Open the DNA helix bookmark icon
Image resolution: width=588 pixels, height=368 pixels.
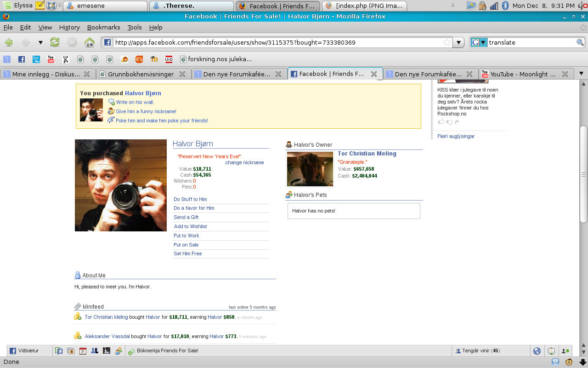click(66, 59)
